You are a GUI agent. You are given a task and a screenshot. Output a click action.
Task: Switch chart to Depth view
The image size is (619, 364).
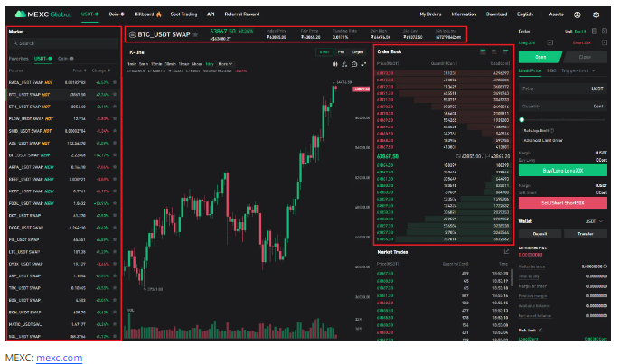tap(358, 52)
